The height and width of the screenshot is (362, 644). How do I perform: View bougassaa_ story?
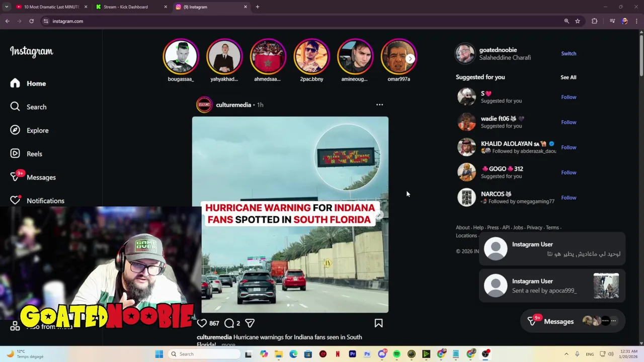181,56
